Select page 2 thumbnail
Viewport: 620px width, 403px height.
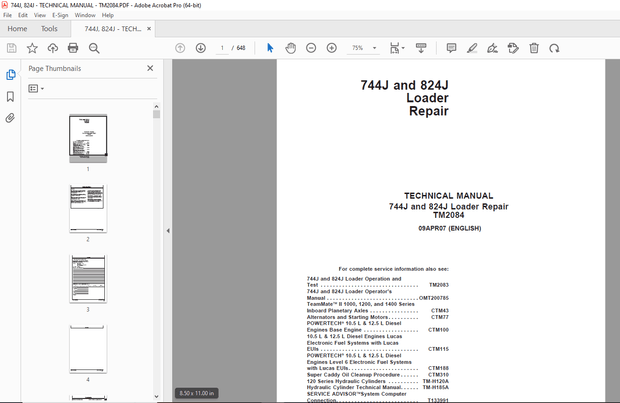[x=88, y=208]
